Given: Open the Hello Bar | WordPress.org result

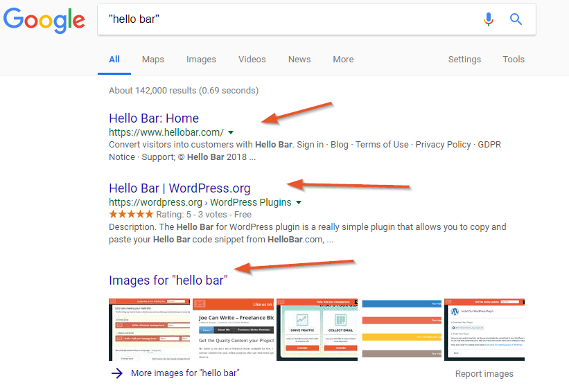Looking at the screenshot, I should [x=180, y=188].
